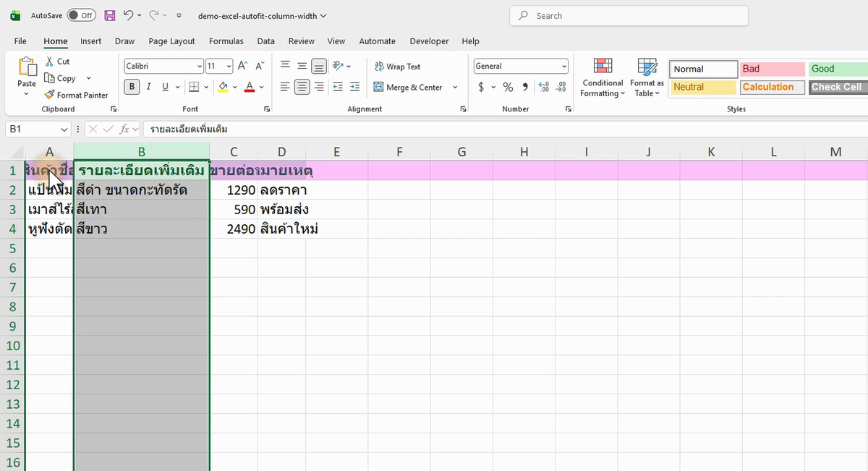Click the Copy button
The image size is (868, 471).
(60, 78)
